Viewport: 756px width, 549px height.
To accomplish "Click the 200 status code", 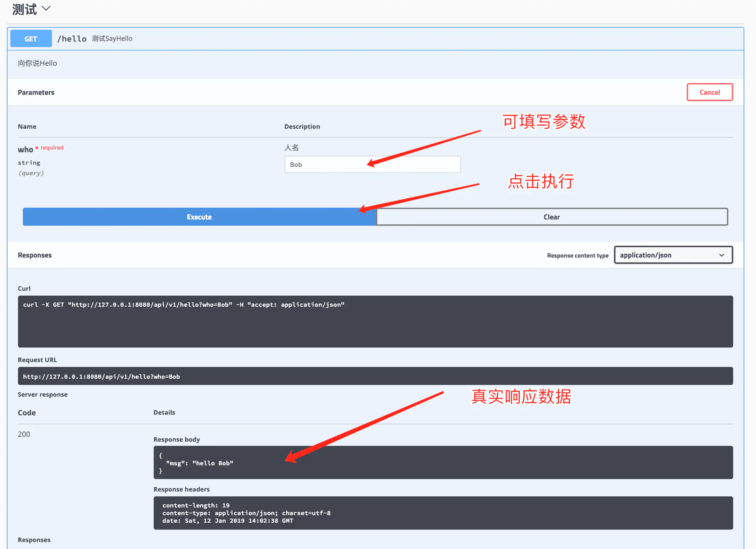I will tap(24, 434).
